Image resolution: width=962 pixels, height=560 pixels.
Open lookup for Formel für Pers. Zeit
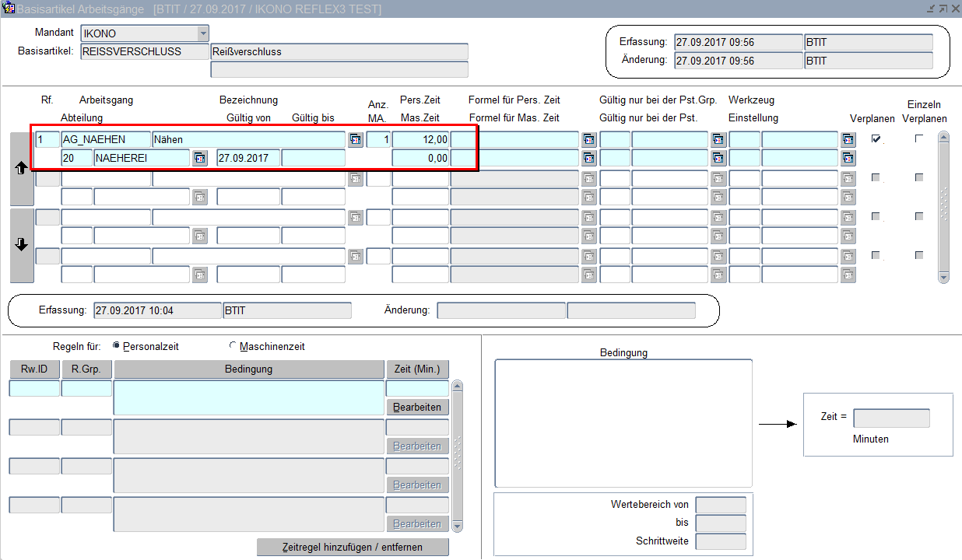[x=589, y=140]
